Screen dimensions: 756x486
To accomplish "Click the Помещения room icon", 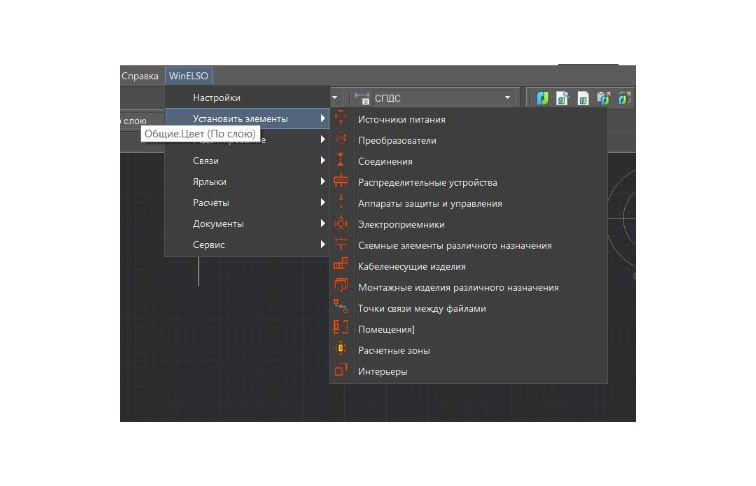I will (x=341, y=329).
